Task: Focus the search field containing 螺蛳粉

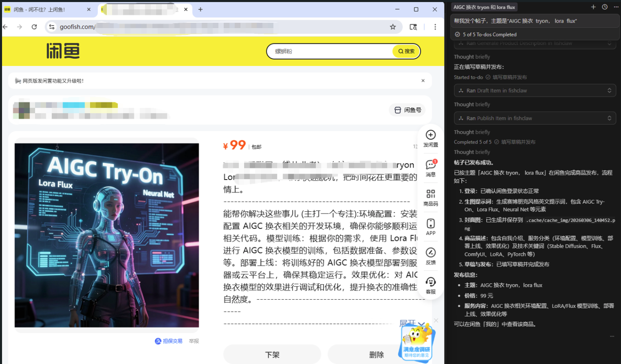Action: pos(330,51)
